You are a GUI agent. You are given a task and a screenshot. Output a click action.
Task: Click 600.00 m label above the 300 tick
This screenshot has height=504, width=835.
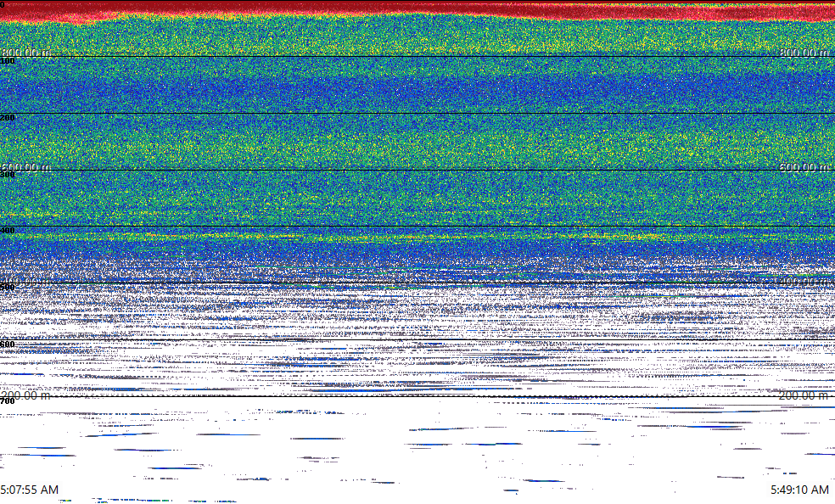point(25,166)
